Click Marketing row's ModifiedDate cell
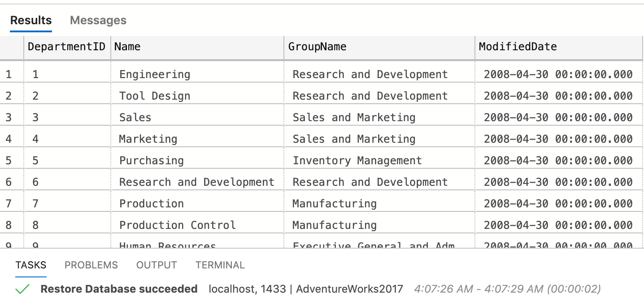Screen dimensions: 644x307 559,139
